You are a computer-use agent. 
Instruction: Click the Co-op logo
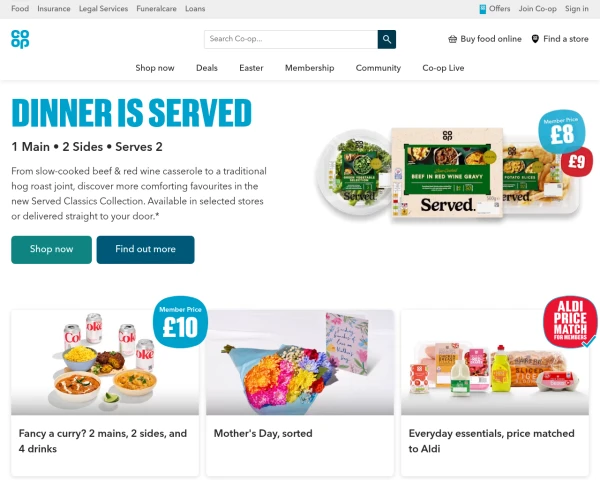click(20, 39)
